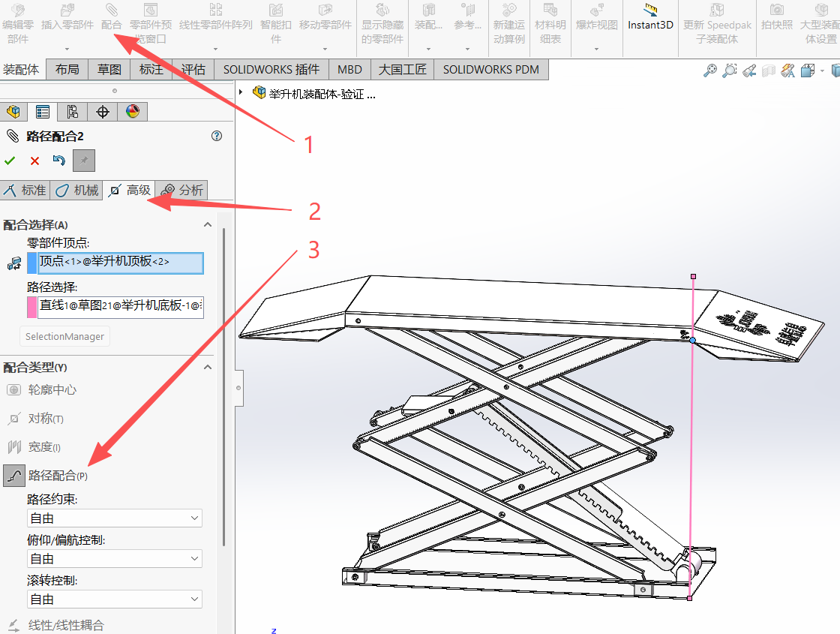Viewport: 840px width, 634px height.
Task: Toggle the keep visible pushpin
Action: 83,161
